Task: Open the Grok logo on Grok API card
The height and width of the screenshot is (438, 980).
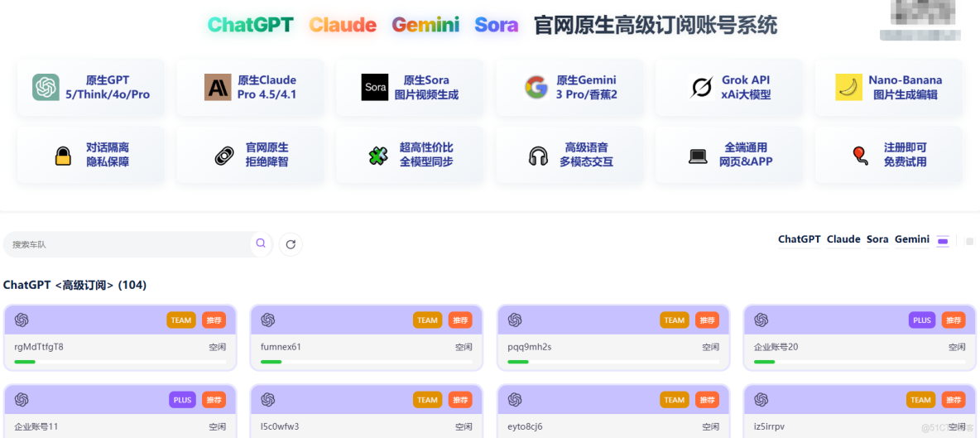Action: [x=701, y=88]
